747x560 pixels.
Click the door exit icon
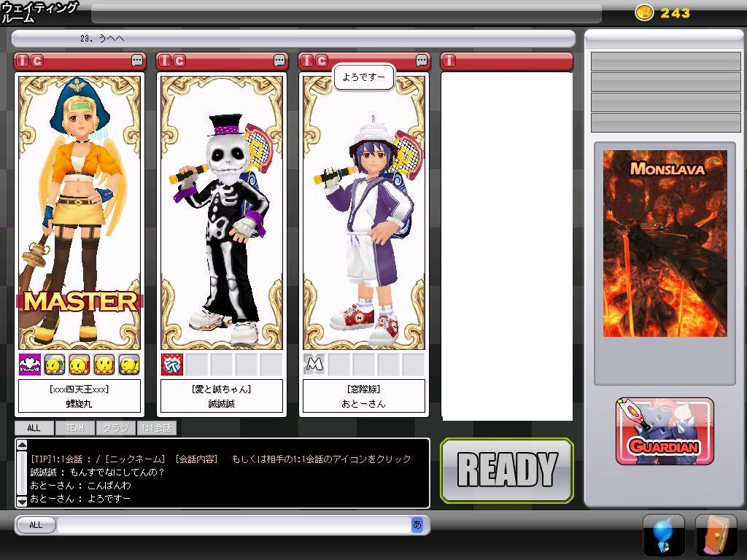[x=716, y=536]
